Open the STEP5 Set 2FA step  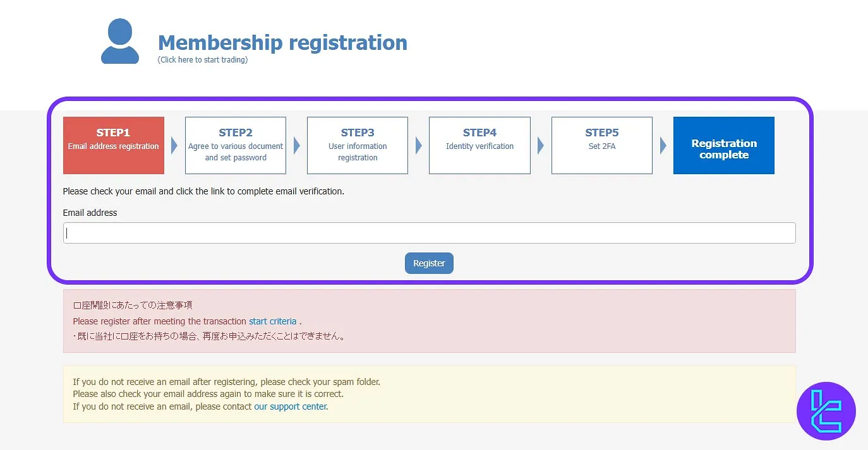(601, 145)
